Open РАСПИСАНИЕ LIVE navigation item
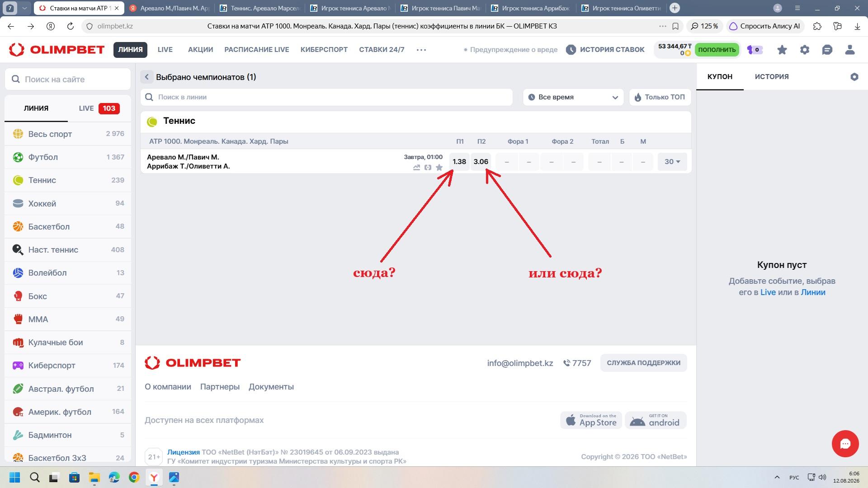The height and width of the screenshot is (488, 868). [x=257, y=50]
